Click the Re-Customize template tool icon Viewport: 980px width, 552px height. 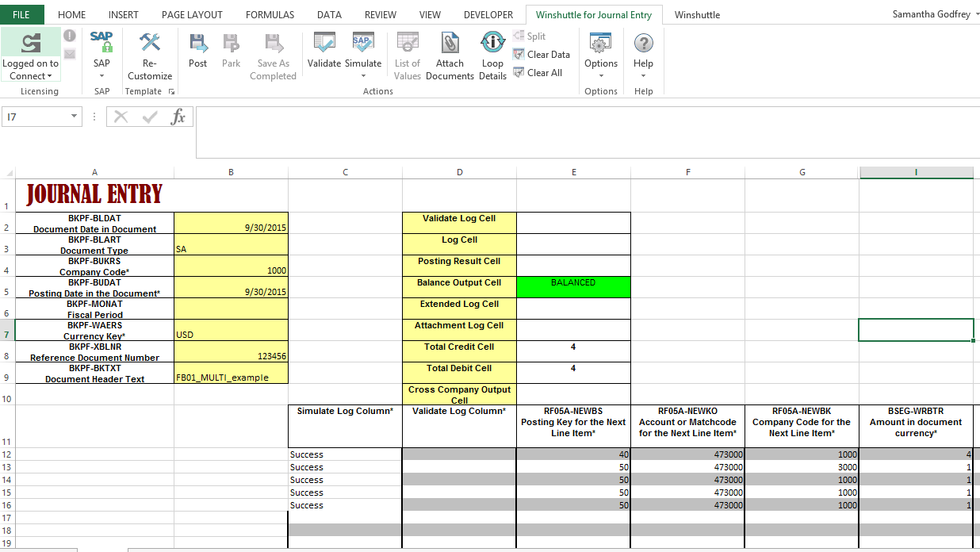[x=149, y=42]
